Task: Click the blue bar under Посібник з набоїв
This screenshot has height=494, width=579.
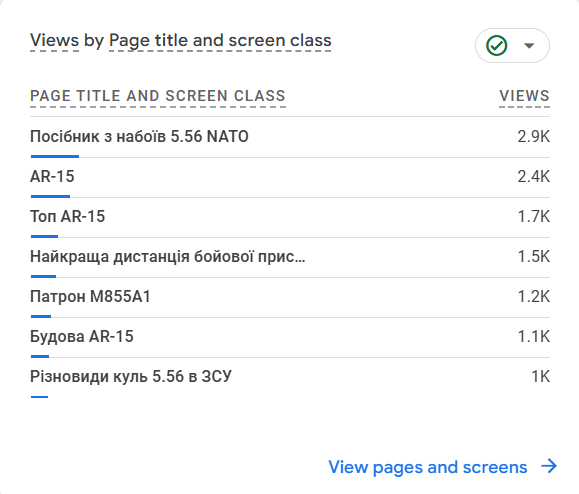Action: coord(55,156)
